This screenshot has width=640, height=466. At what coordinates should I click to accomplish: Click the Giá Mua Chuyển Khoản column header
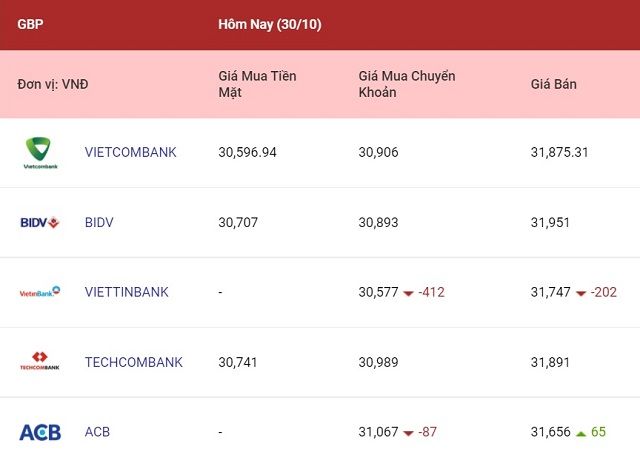coord(407,84)
